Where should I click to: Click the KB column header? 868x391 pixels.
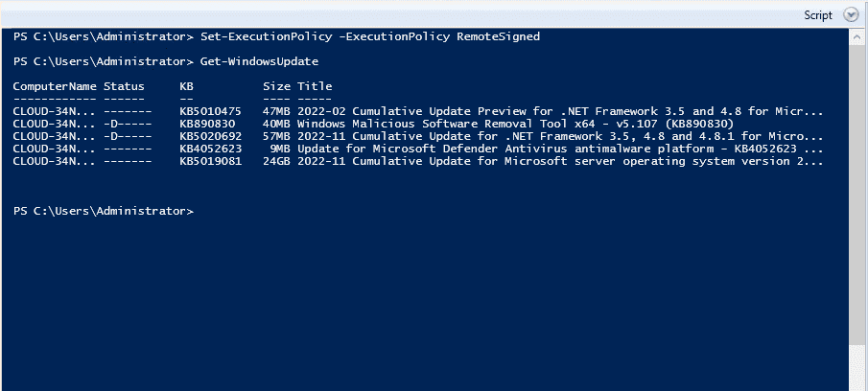coord(186,86)
